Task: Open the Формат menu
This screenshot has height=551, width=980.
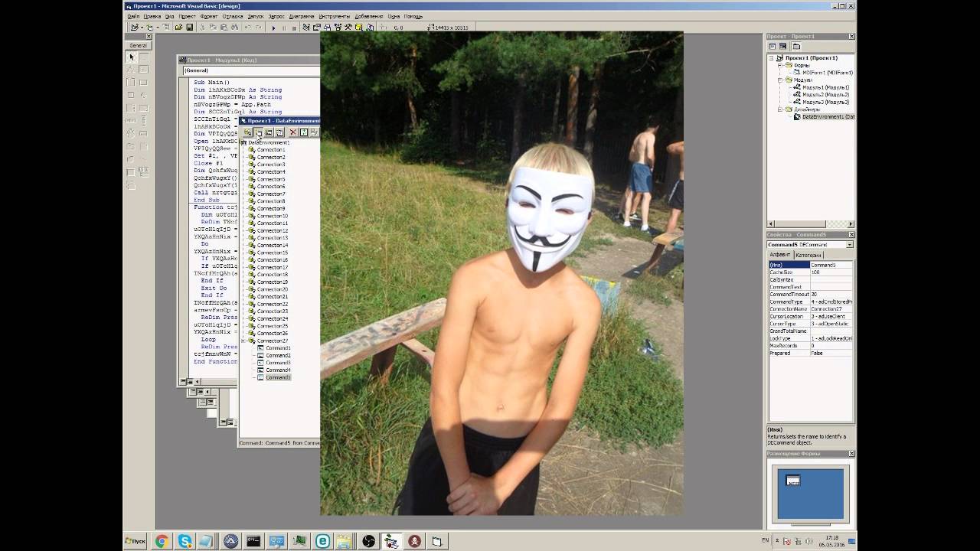Action: click(209, 16)
